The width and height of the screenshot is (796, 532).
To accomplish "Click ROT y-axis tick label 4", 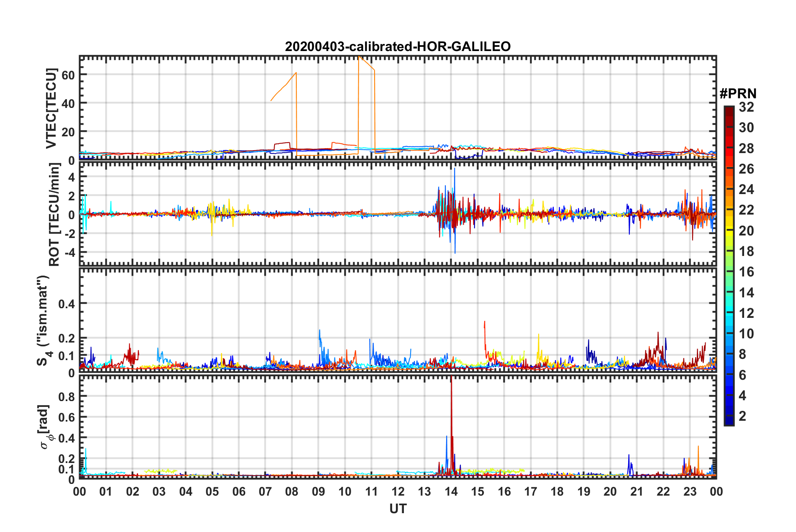I will pos(72,177).
